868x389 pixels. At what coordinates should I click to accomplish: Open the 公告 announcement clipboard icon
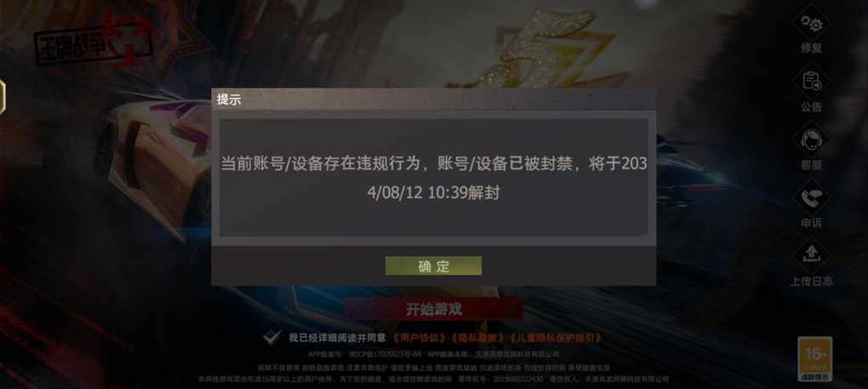coord(812,82)
